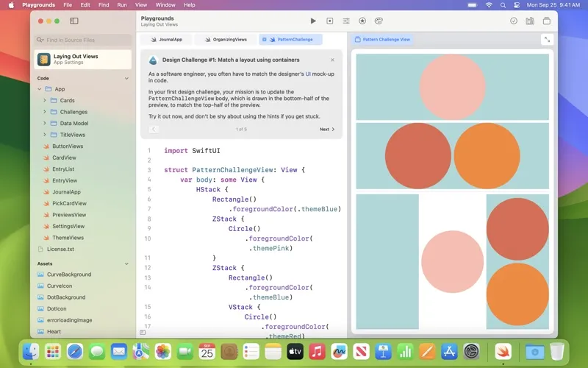The image size is (588, 368).
Task: Expand the TitleViews folder
Action: [x=45, y=135]
